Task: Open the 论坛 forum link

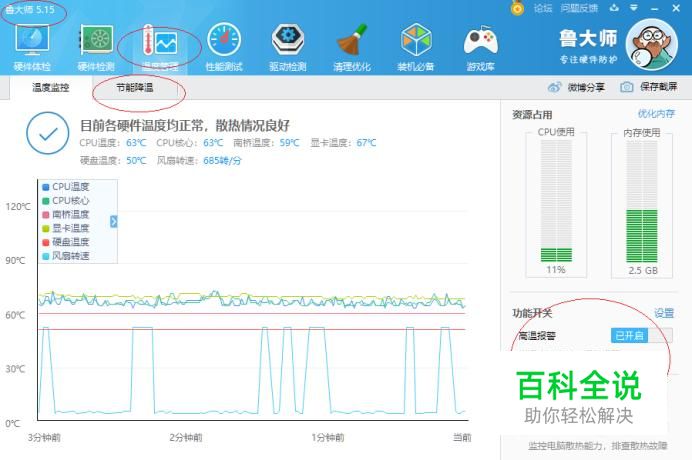Action: click(x=542, y=8)
